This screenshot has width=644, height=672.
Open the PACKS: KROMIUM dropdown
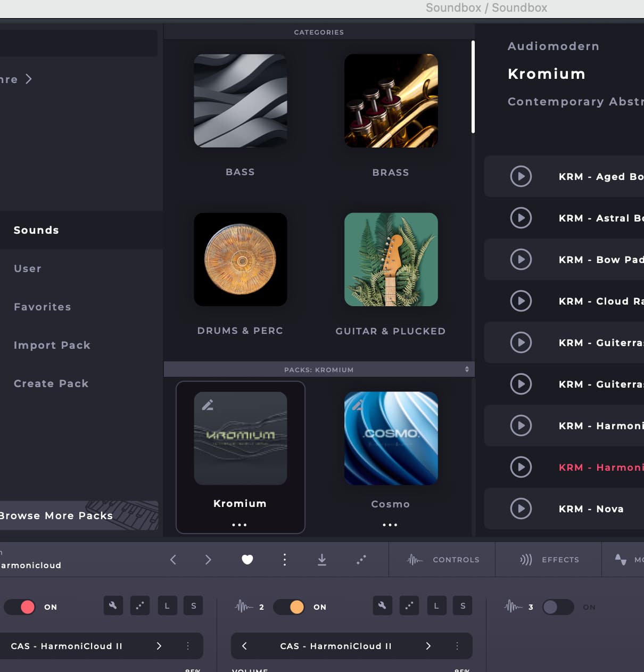pos(319,370)
